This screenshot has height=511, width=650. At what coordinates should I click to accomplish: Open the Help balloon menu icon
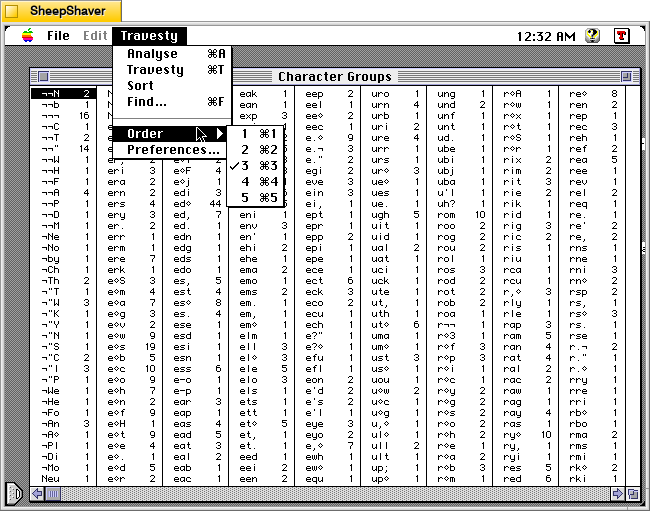tap(593, 36)
